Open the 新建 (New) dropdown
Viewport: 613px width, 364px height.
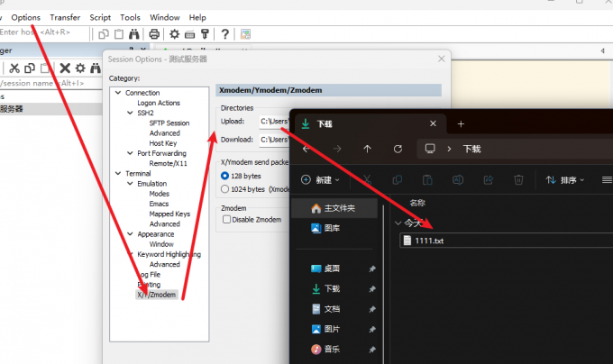tap(321, 180)
